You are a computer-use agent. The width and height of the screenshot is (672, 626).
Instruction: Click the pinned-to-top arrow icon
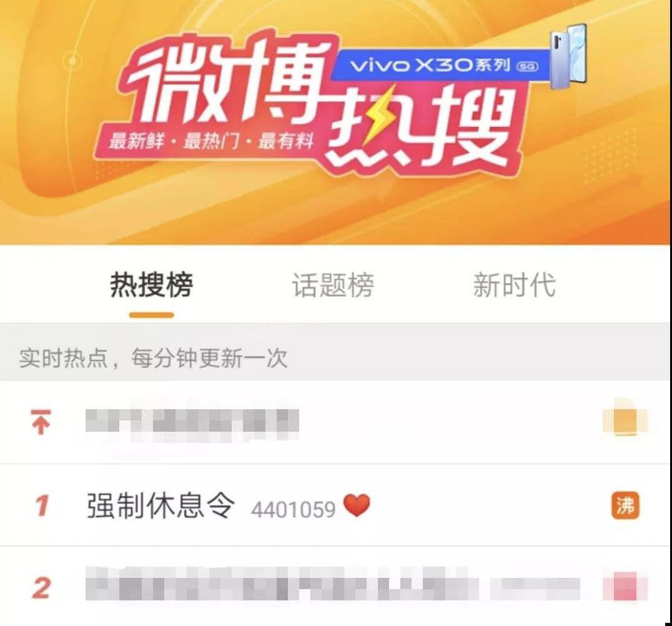pyautogui.click(x=41, y=422)
